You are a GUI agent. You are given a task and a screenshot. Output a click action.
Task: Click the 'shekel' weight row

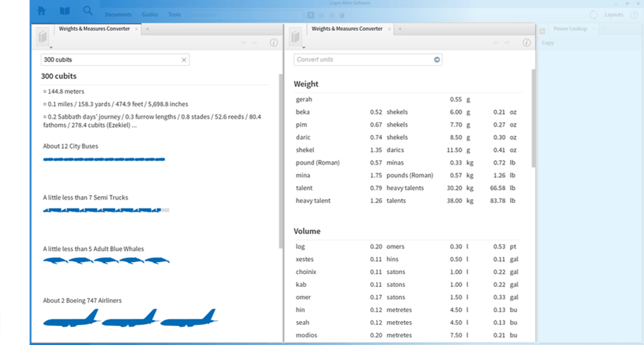408,150
